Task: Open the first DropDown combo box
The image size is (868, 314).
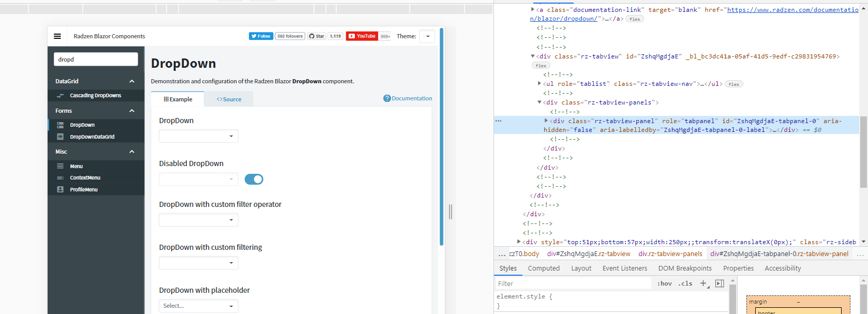Action: (199, 136)
